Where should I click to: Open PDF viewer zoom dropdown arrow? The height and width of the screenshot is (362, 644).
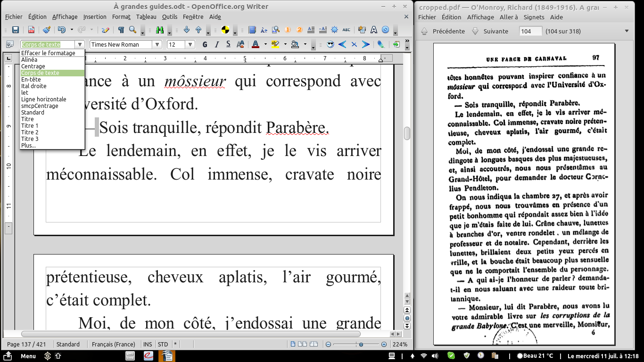pyautogui.click(x=627, y=31)
